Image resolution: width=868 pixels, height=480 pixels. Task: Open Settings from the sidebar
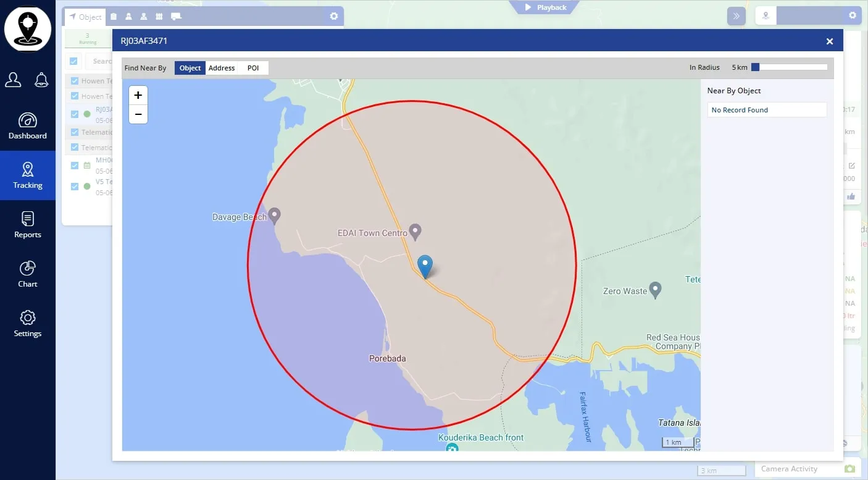point(28,324)
